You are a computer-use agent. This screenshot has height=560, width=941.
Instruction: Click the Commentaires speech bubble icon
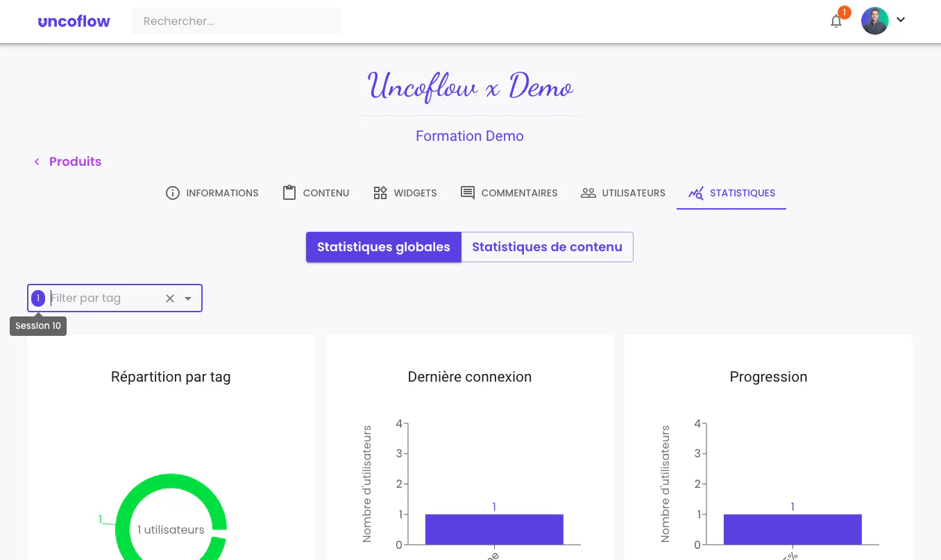coord(468,193)
